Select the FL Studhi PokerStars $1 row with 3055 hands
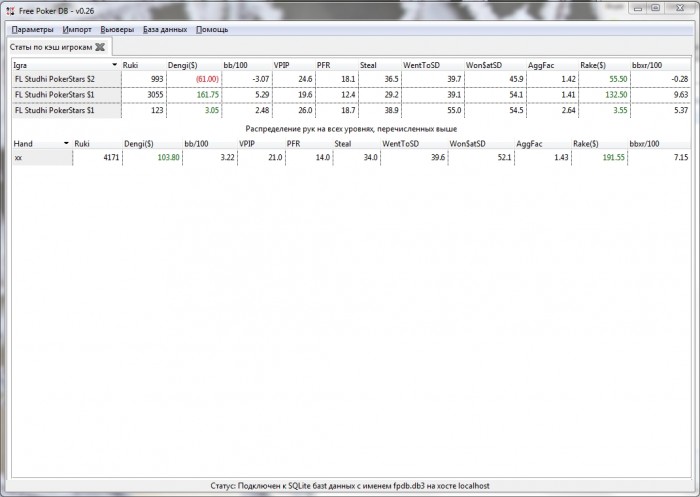700x497 pixels. (x=351, y=95)
